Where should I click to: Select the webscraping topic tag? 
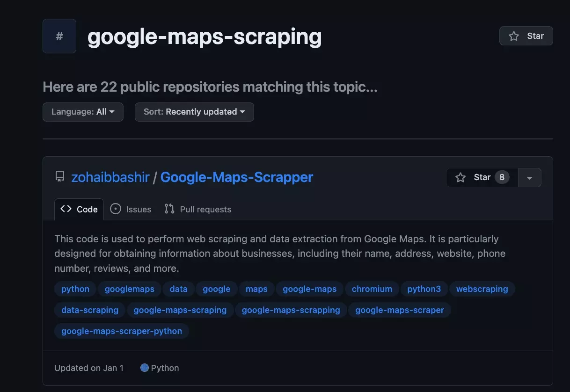point(482,289)
